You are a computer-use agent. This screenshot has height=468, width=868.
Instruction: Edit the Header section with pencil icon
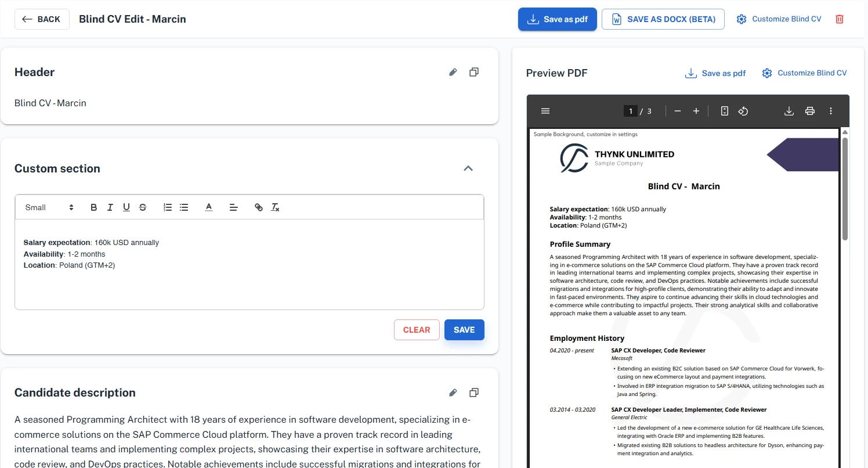click(x=453, y=73)
